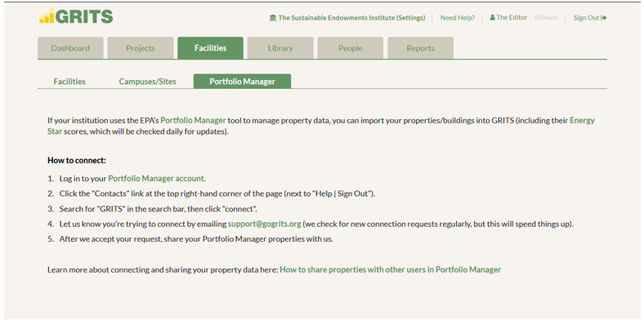Image resolution: width=644 pixels, height=320 pixels.
Task: Open the Library tab
Action: tap(280, 48)
